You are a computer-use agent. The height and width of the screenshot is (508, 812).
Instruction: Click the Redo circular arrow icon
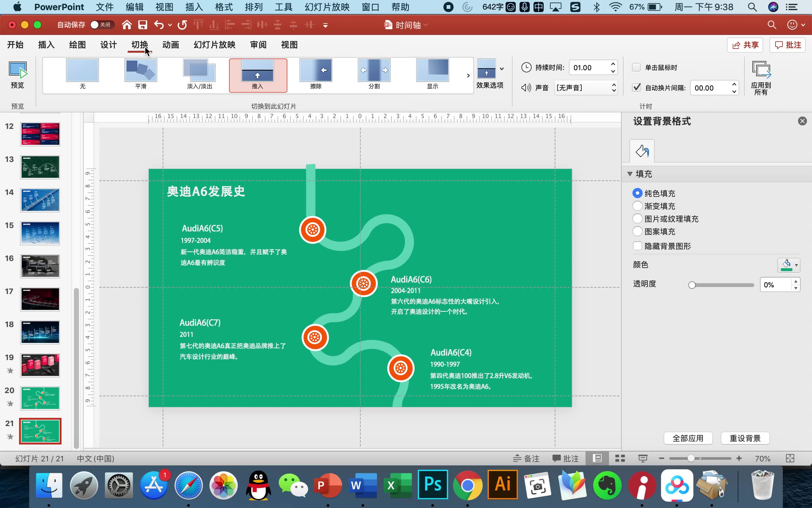click(x=182, y=25)
